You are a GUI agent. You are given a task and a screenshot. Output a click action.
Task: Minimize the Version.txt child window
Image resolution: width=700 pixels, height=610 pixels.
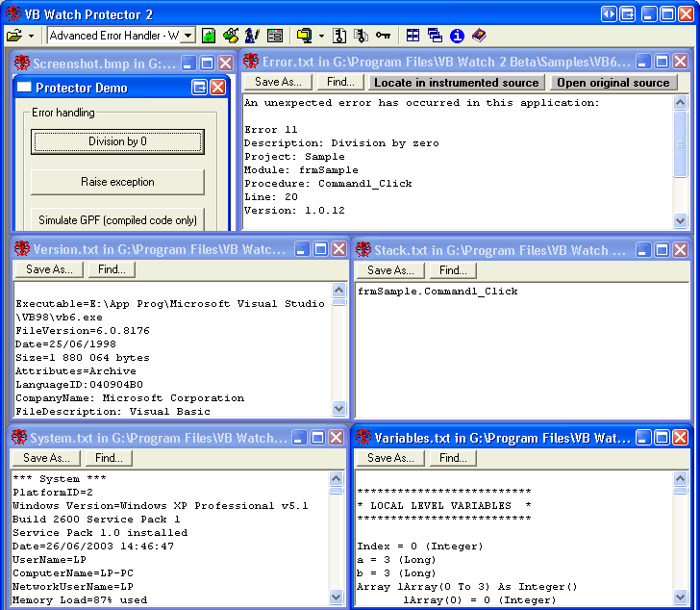coord(302,249)
